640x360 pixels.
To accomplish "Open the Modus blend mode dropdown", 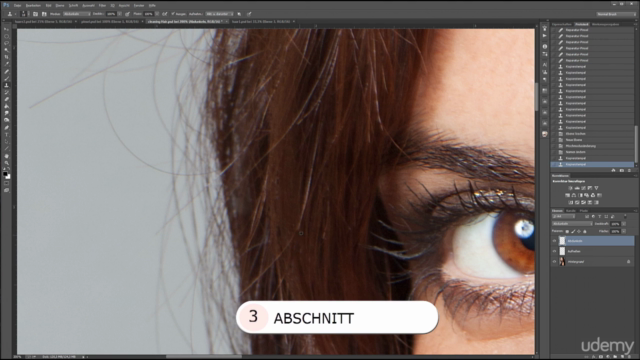I will 77,14.
